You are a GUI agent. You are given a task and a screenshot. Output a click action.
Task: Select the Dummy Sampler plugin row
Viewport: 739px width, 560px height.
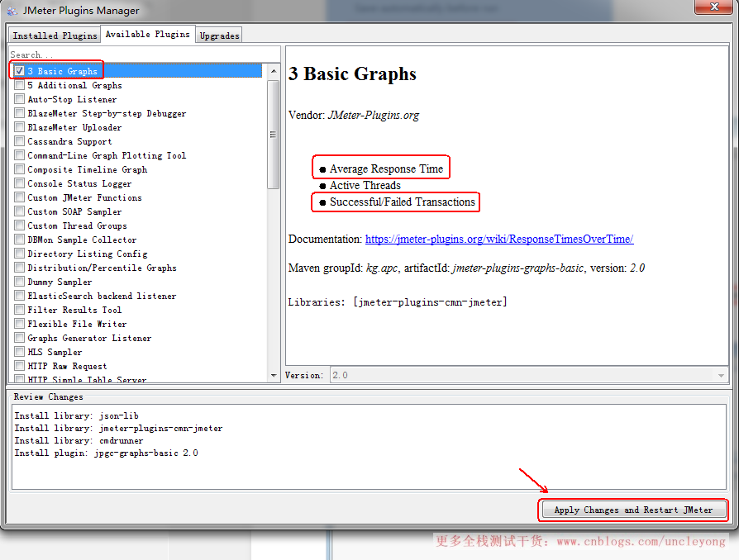pos(137,282)
